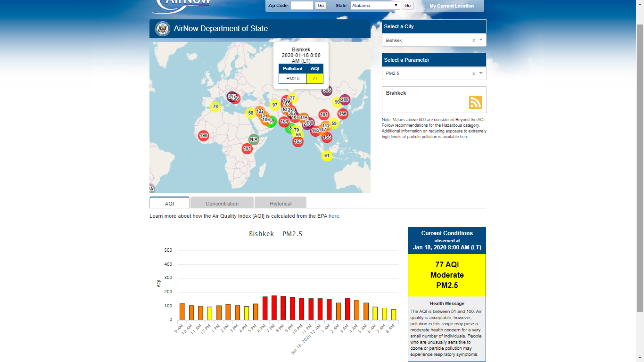Follow the EPA AQI calculation 'here' link
The height and width of the screenshot is (362, 644).
pos(334,216)
